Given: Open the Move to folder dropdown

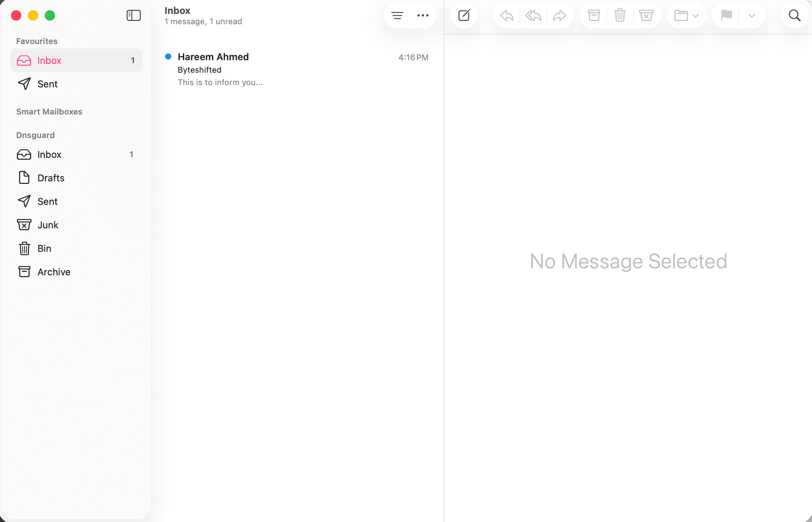Looking at the screenshot, I should [686, 15].
